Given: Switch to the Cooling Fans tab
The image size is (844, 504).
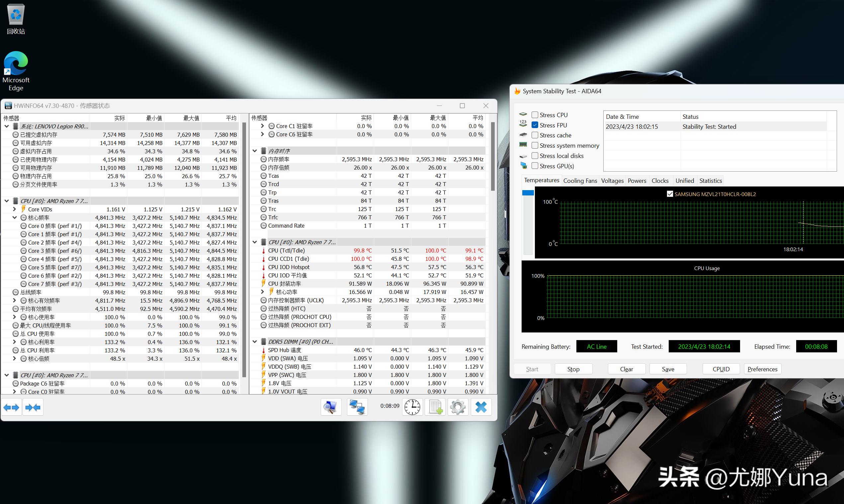Looking at the screenshot, I should pos(580,181).
